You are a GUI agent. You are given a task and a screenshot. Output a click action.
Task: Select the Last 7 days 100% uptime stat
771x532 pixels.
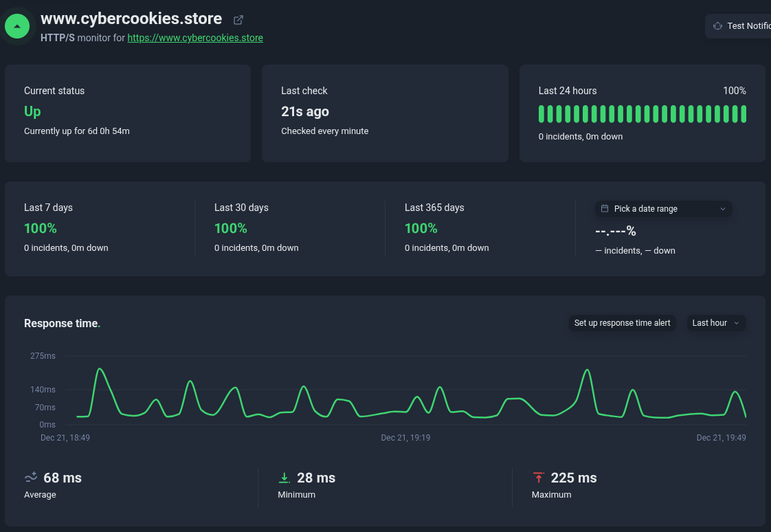click(x=40, y=228)
